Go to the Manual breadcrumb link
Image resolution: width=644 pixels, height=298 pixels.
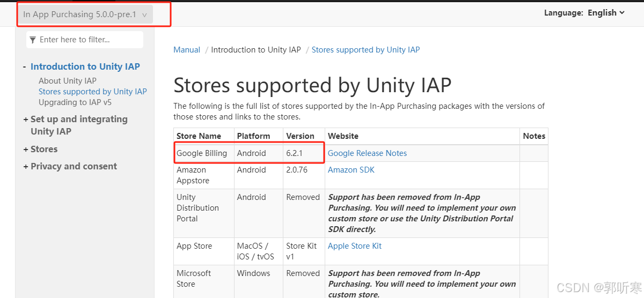[x=187, y=50]
